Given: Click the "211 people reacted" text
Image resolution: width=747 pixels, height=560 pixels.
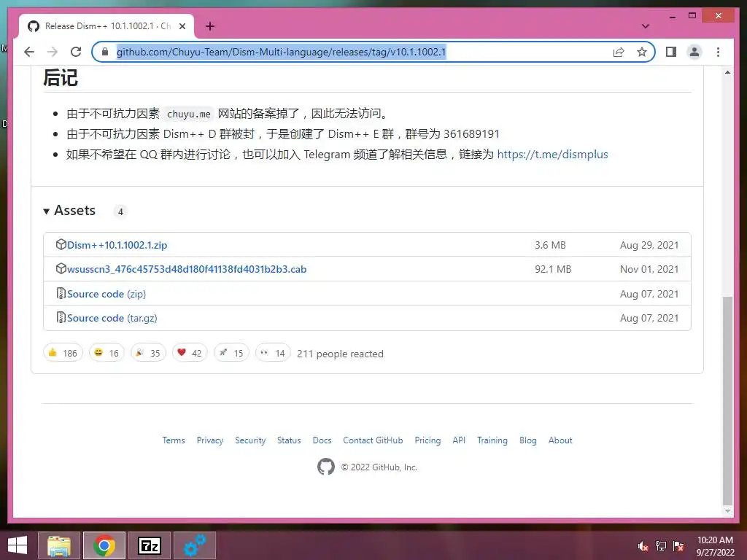Looking at the screenshot, I should pos(340,354).
